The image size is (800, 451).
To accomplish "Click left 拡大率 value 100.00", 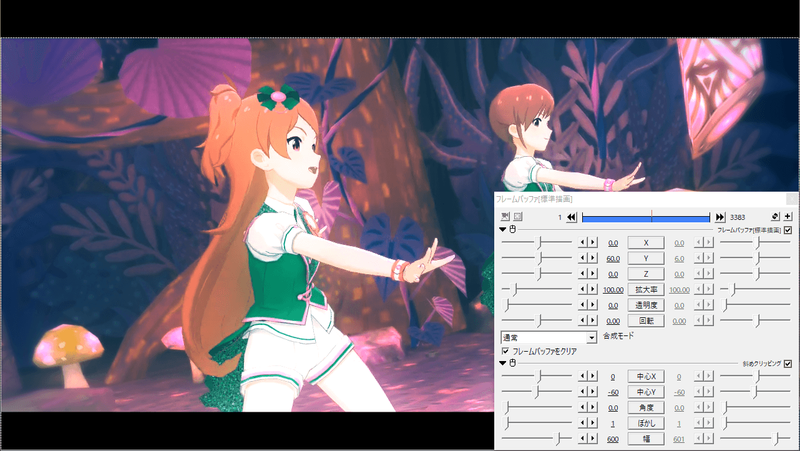I will (613, 290).
